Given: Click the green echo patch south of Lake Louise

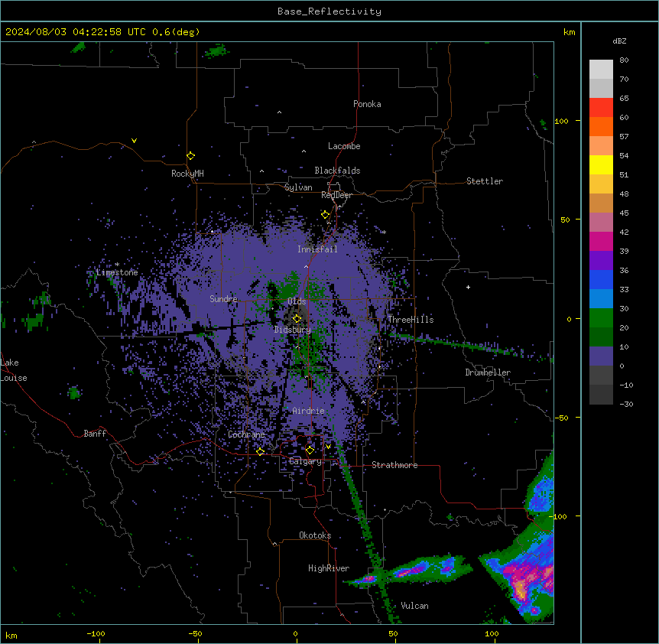Looking at the screenshot, I should point(74,393).
